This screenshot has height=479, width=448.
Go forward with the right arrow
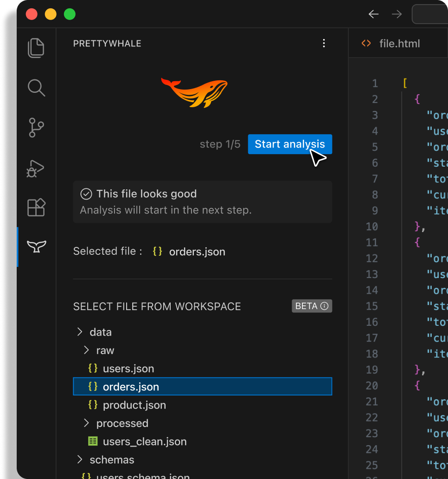point(397,14)
